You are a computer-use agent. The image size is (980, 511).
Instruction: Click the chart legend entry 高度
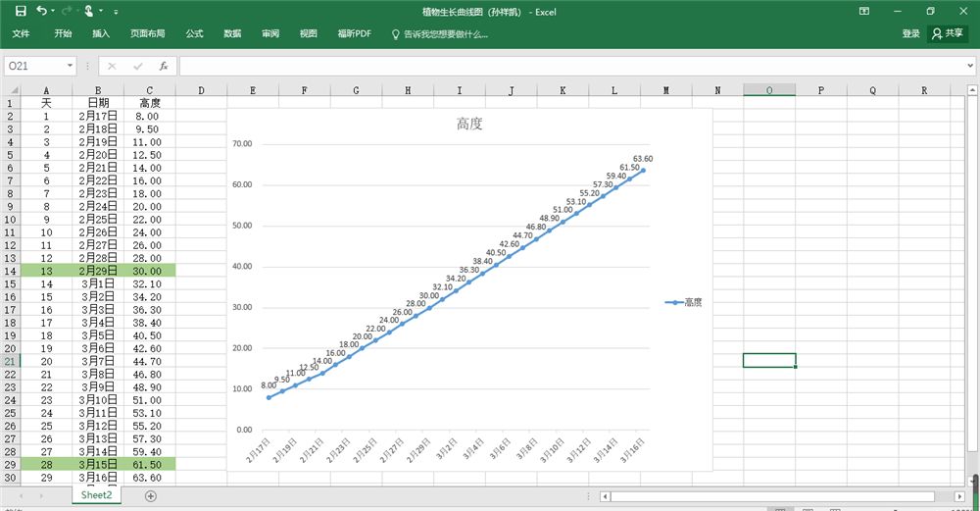tap(684, 302)
